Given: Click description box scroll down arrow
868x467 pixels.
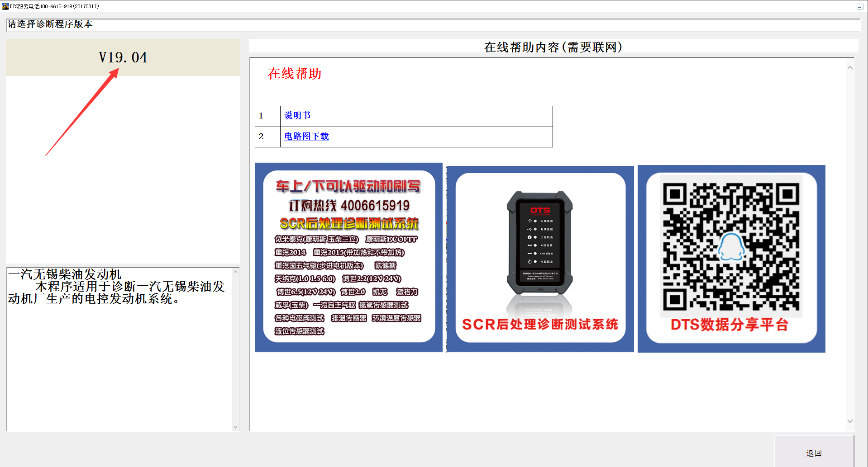Looking at the screenshot, I should pos(235,427).
